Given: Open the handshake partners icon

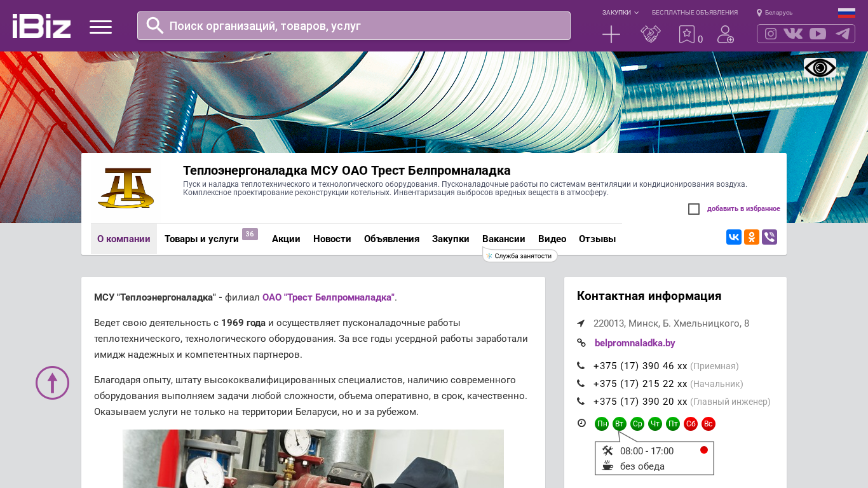Looking at the screenshot, I should coord(651,34).
